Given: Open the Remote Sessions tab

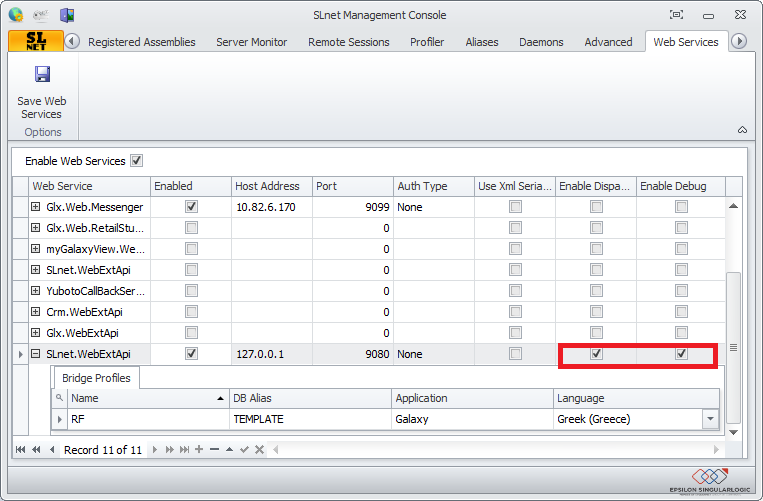Looking at the screenshot, I should (348, 42).
